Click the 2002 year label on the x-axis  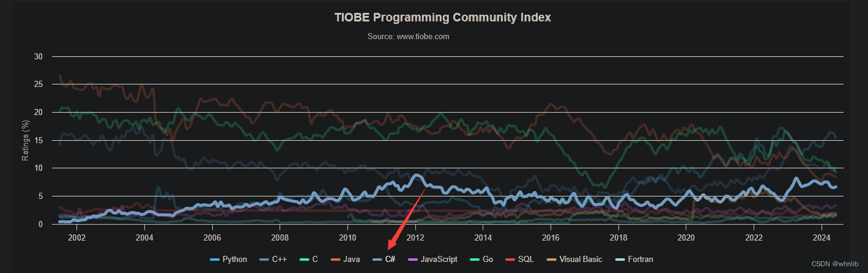pos(76,237)
